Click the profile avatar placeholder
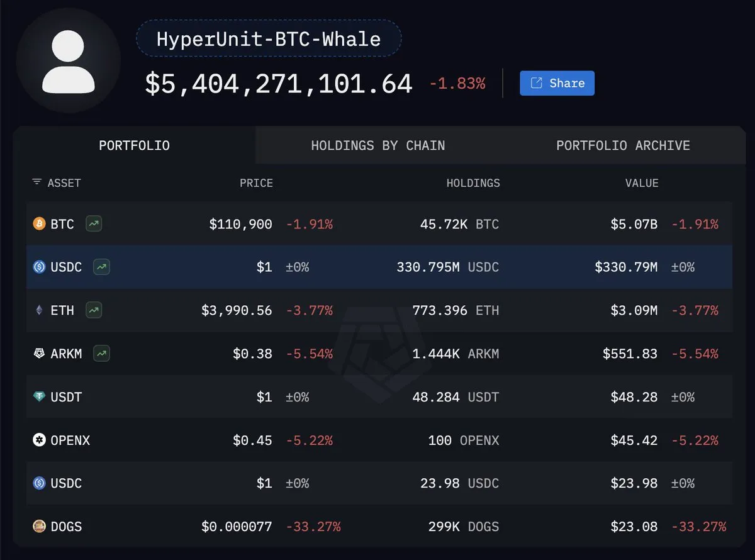 click(x=68, y=60)
